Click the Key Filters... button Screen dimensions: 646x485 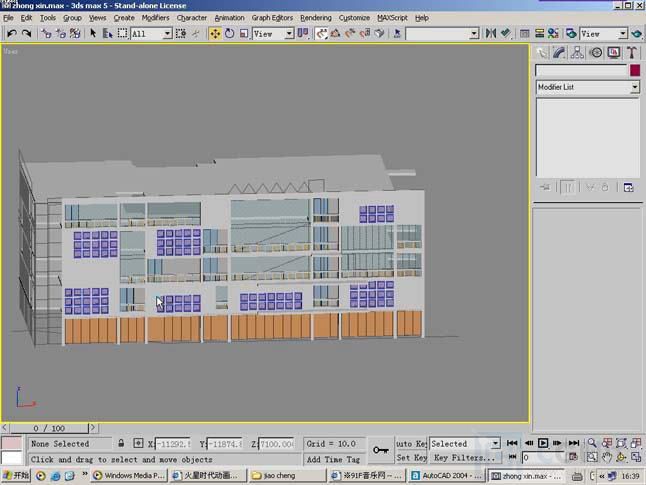[x=464, y=457]
